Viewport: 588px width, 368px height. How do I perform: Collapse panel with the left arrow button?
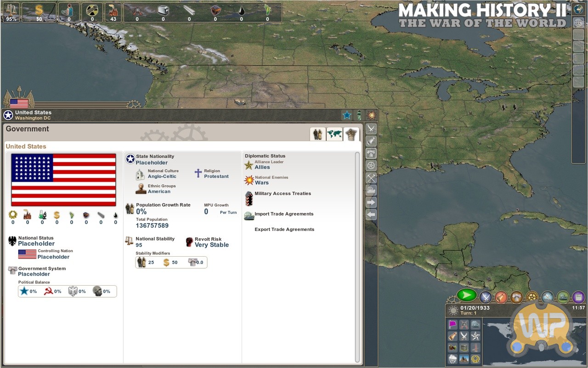pos(371,214)
